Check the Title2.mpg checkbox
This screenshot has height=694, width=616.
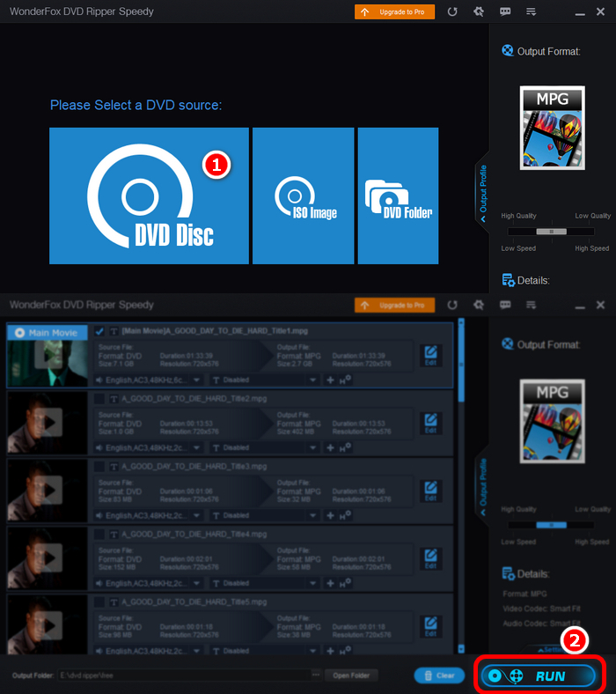pyautogui.click(x=99, y=399)
